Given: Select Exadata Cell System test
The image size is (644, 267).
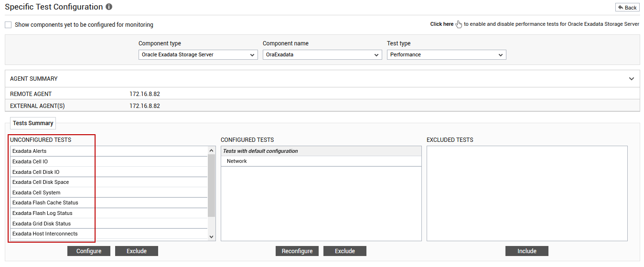Looking at the screenshot, I should (x=109, y=192).
